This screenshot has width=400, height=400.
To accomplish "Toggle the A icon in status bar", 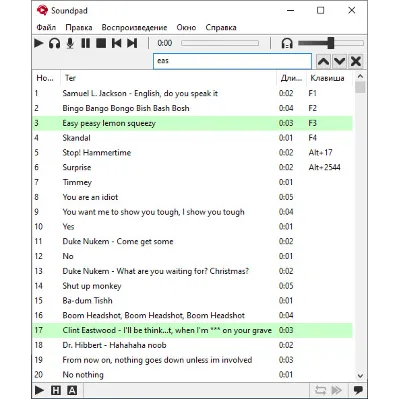I will coord(72,390).
